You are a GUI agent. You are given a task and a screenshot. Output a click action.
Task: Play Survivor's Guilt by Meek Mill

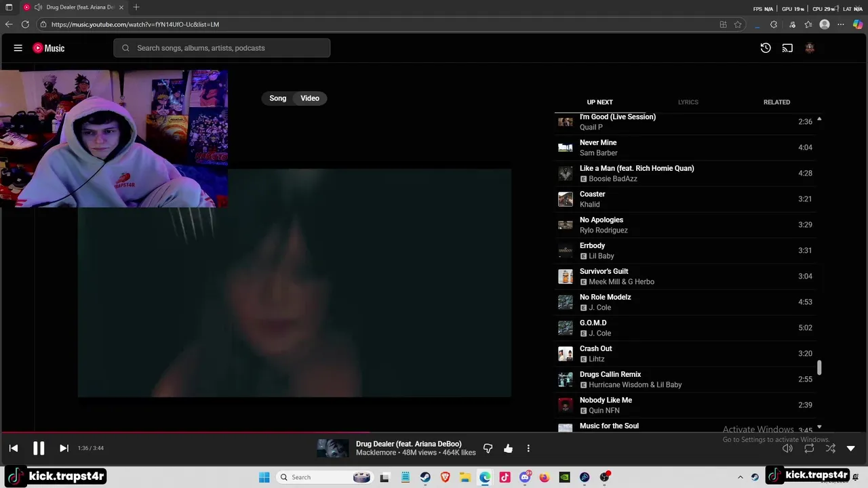pos(685,277)
